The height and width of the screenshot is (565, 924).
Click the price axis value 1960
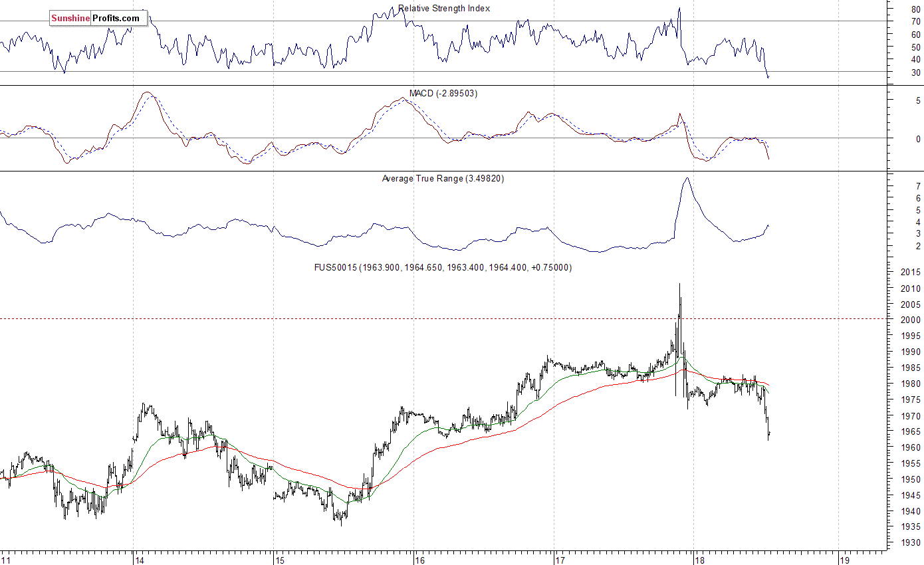(912, 448)
